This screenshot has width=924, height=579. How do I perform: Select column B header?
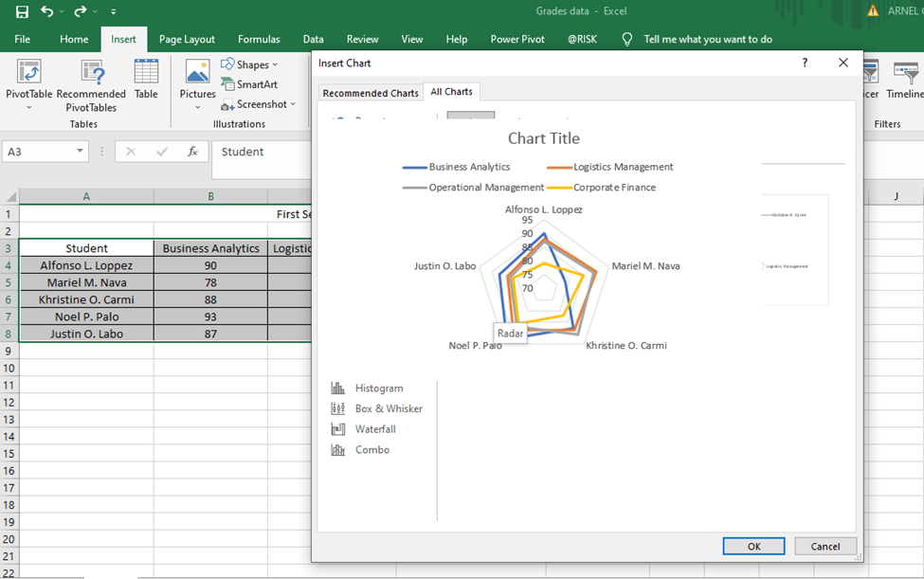[x=211, y=197]
